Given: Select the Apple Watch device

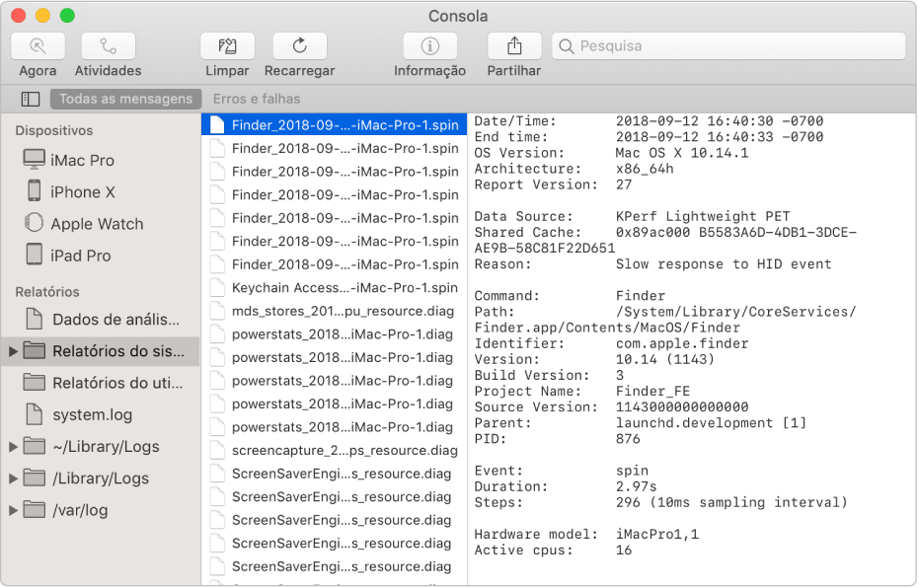Looking at the screenshot, I should (x=101, y=224).
